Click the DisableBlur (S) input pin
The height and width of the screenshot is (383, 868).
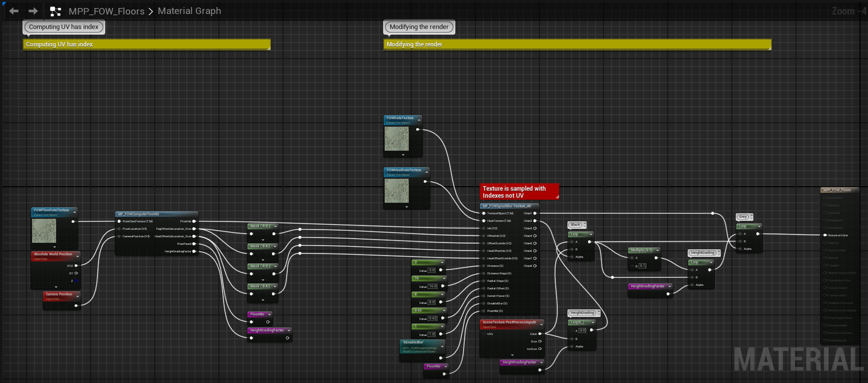[x=484, y=303]
